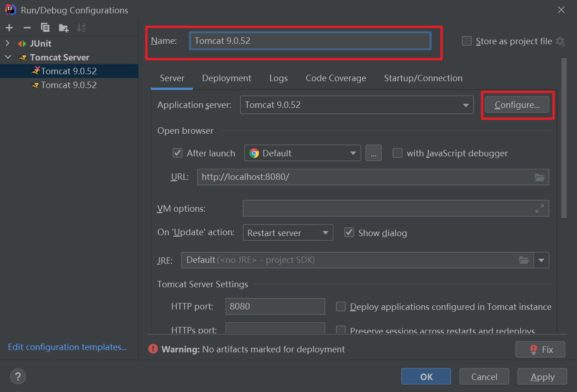Switch to the Deployment tab
This screenshot has width=577, height=392.
(x=226, y=78)
